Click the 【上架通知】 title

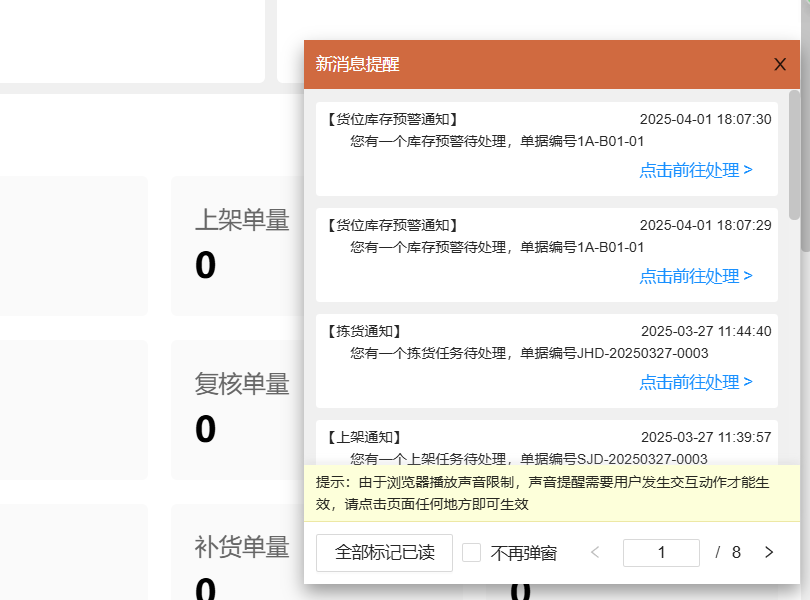[x=364, y=437]
